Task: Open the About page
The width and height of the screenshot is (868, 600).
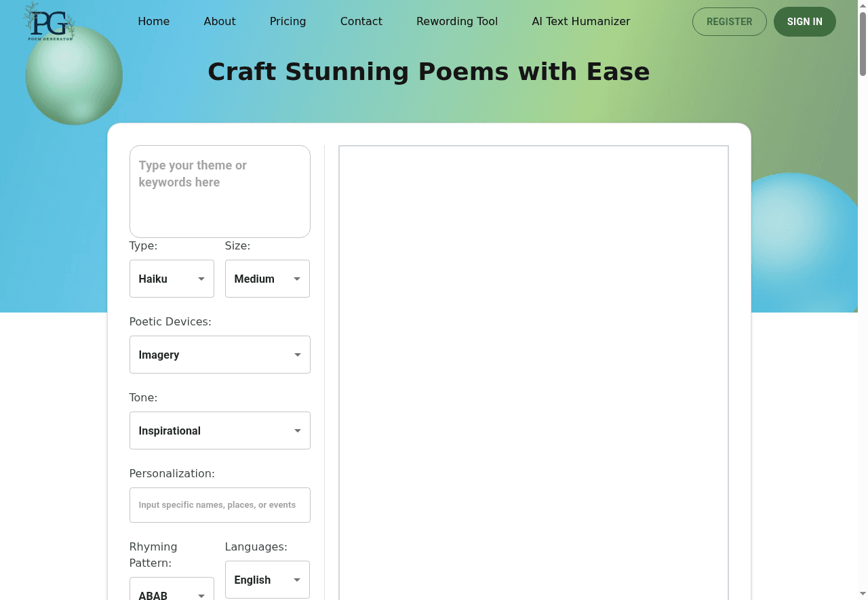Action: 220,21
